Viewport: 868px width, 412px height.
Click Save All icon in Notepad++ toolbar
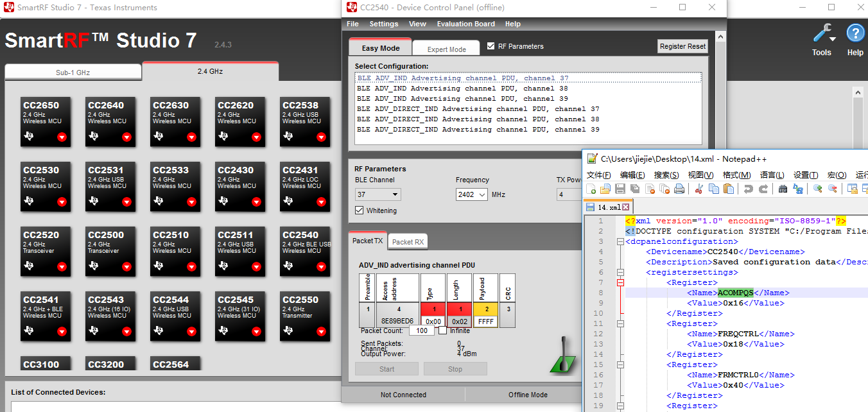(x=635, y=189)
